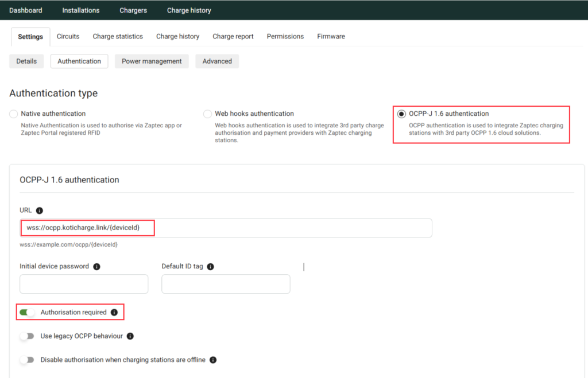Click Initial device password input field
This screenshot has width=588, height=378.
click(84, 284)
